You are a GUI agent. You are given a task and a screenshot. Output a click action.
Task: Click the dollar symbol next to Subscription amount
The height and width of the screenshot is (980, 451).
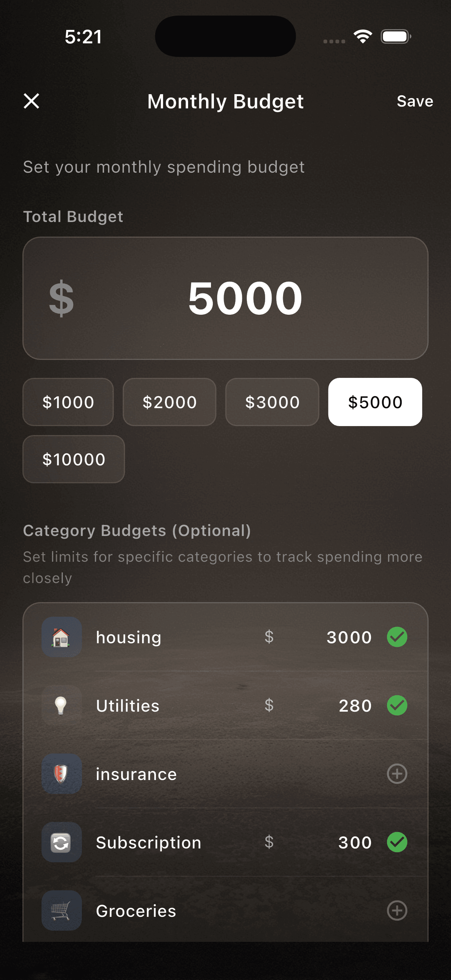[270, 842]
